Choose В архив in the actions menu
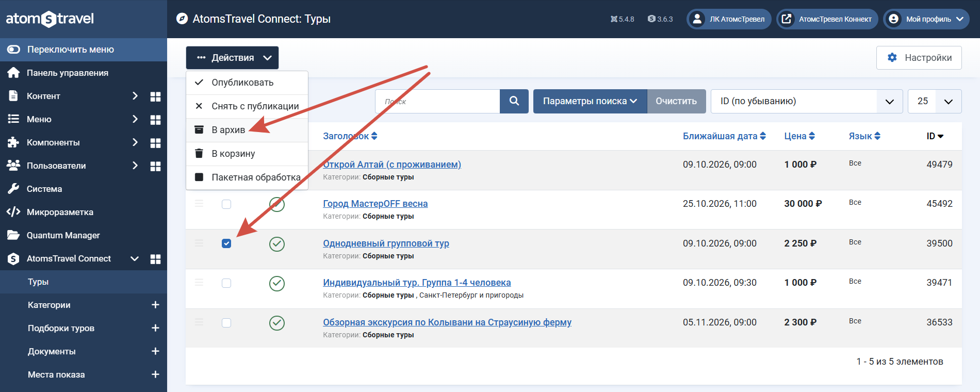Viewport: 980px width, 392px height. (247, 130)
